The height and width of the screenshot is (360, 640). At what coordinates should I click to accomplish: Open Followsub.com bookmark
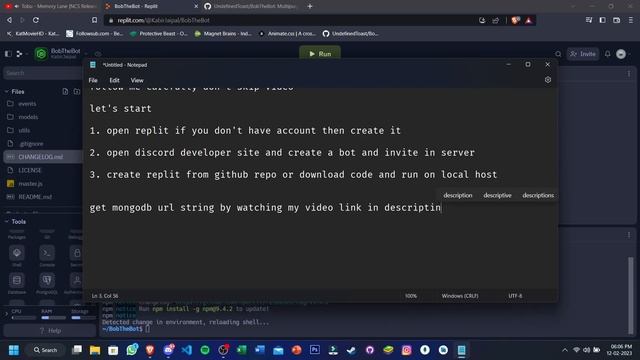[x=95, y=33]
